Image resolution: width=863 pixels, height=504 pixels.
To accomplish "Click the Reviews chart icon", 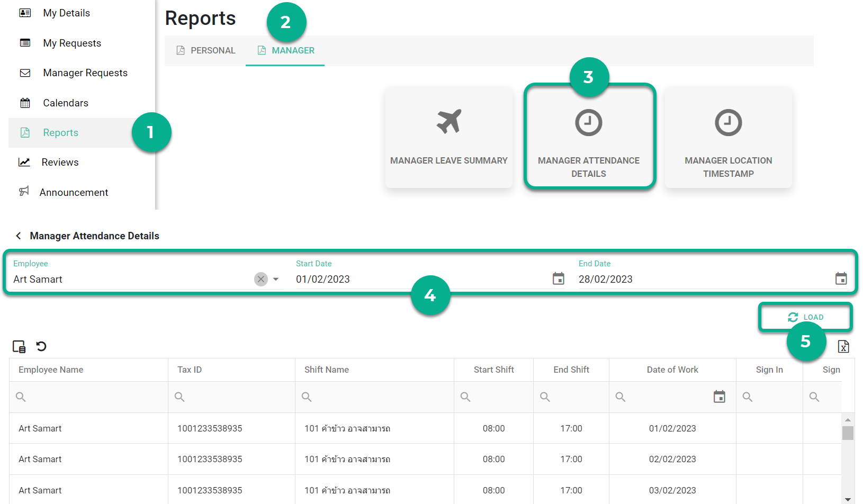I will tap(24, 162).
